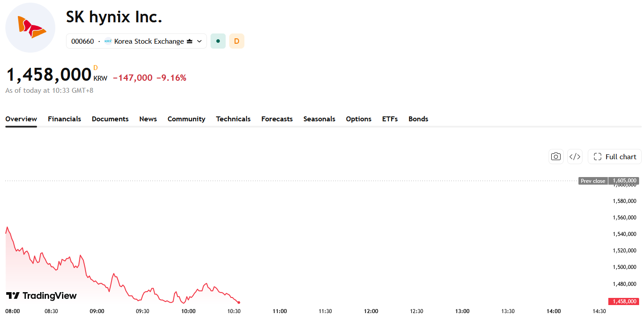Open the Community tab

[x=186, y=119]
